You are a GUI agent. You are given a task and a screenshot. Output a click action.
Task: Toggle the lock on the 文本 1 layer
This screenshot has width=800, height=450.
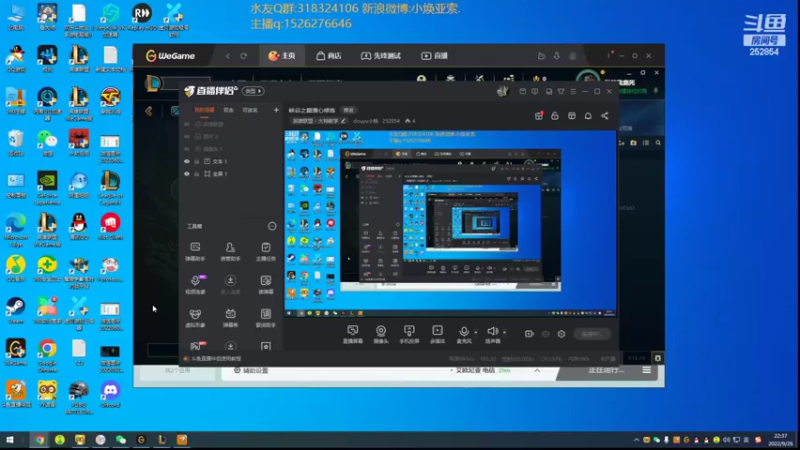(x=196, y=161)
